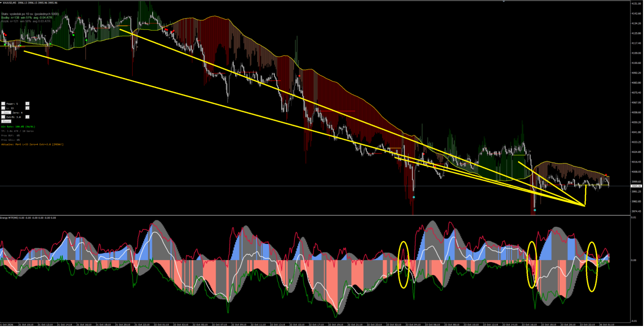
Task: Click the cyan dot below 23 Oct 16:10 drop
Action: click(535, 210)
